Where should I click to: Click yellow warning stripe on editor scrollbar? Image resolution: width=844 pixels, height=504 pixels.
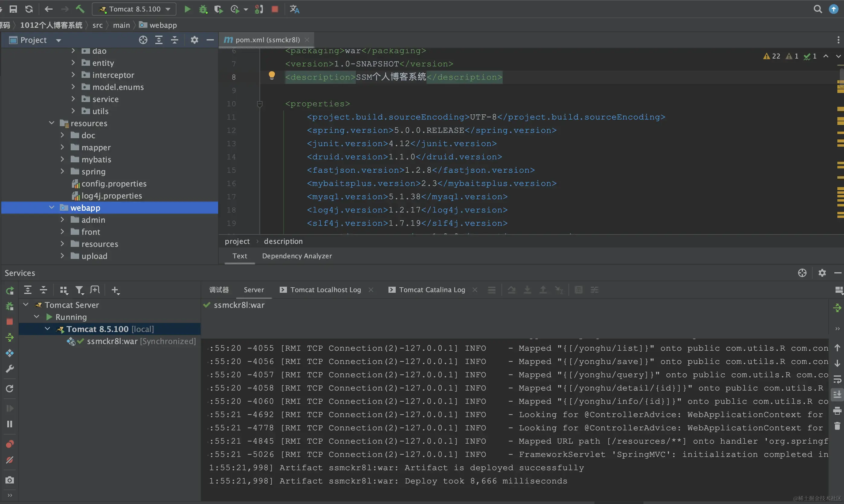coord(840,109)
